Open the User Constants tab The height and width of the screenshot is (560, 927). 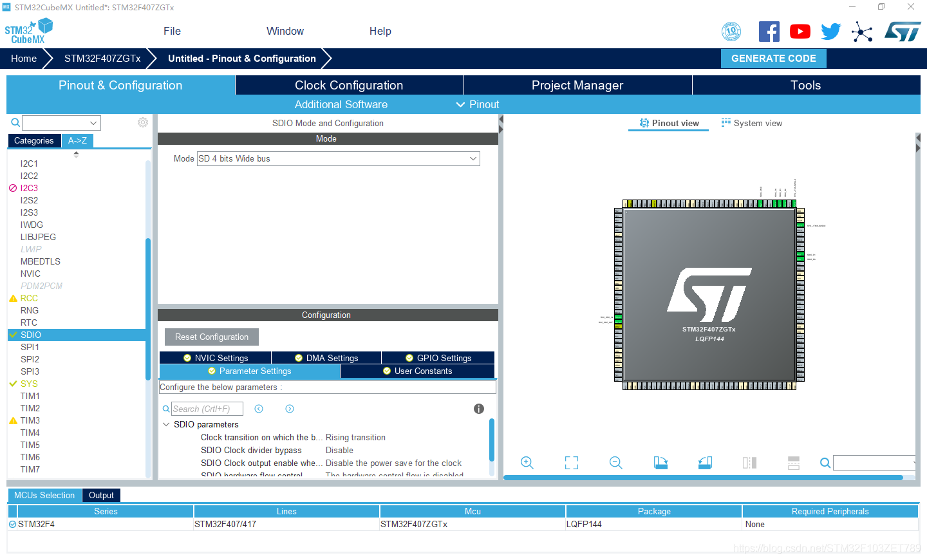point(417,371)
